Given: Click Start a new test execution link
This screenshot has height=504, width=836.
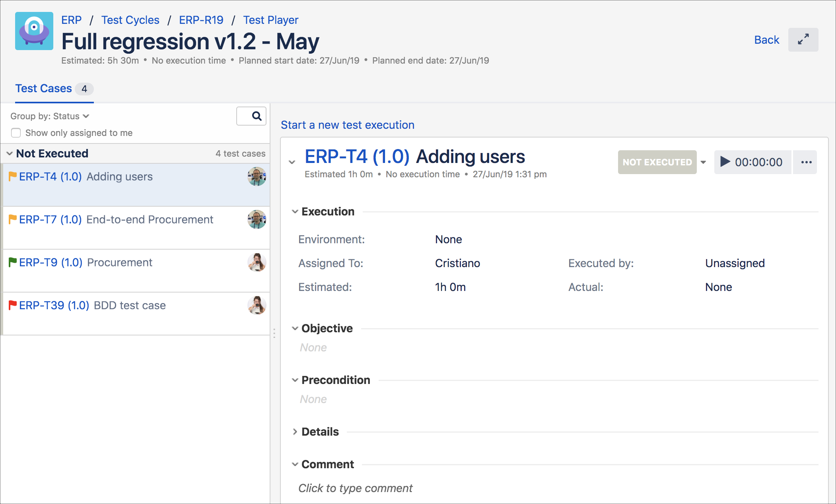Looking at the screenshot, I should tap(347, 125).
